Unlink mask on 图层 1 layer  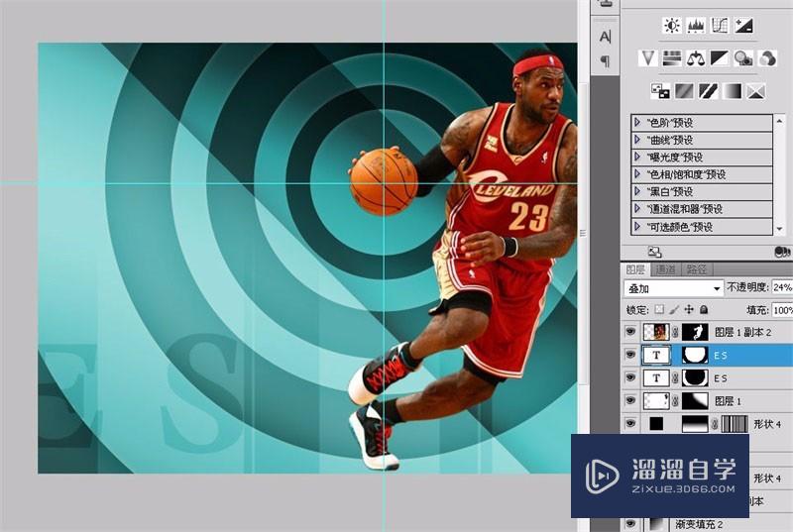tap(676, 401)
